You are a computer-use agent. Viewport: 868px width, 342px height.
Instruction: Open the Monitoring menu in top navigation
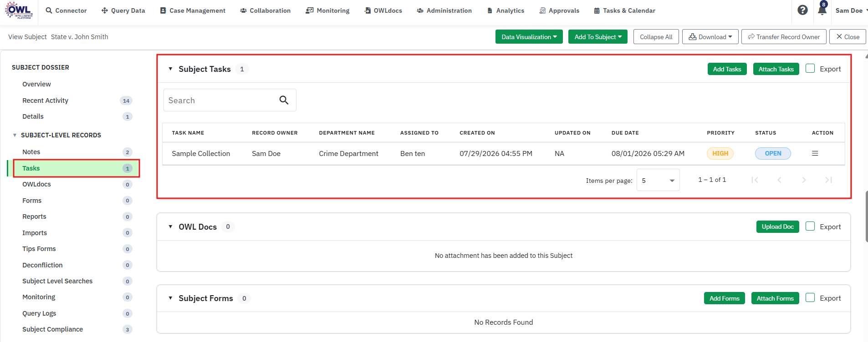(x=327, y=10)
